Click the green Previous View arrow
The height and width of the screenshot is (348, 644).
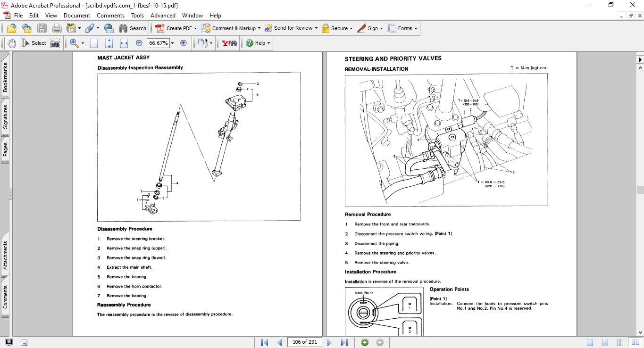(365, 342)
